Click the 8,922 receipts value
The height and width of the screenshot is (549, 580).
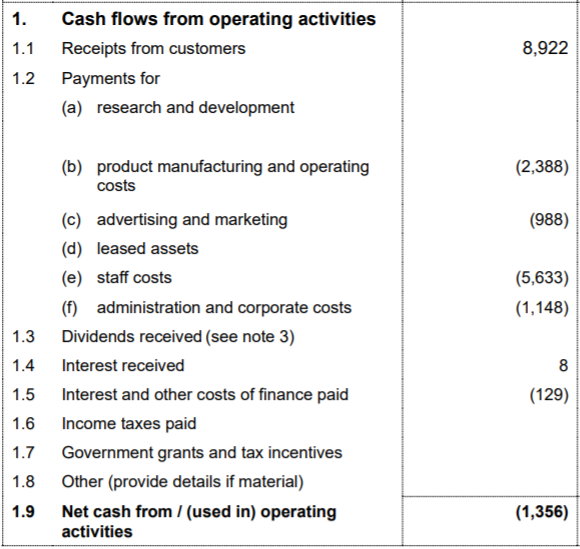pyautogui.click(x=545, y=48)
